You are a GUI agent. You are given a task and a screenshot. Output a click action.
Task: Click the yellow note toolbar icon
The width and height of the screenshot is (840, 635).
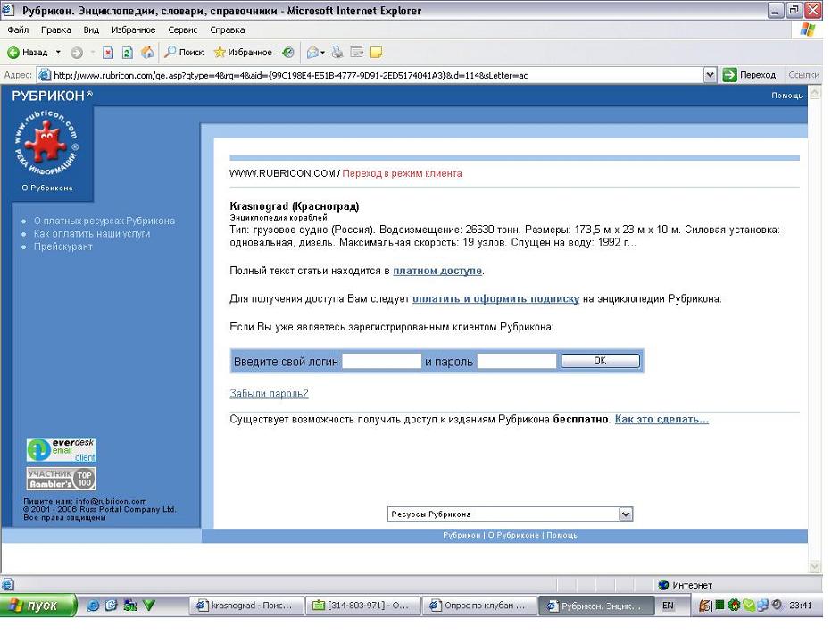pos(376,52)
